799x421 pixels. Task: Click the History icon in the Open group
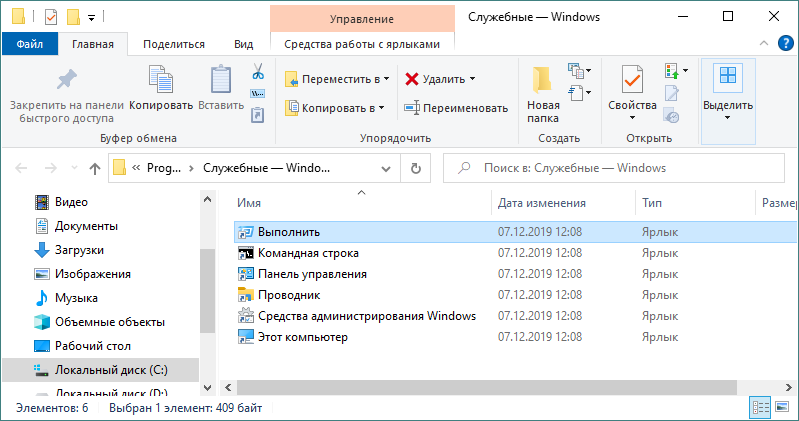672,116
